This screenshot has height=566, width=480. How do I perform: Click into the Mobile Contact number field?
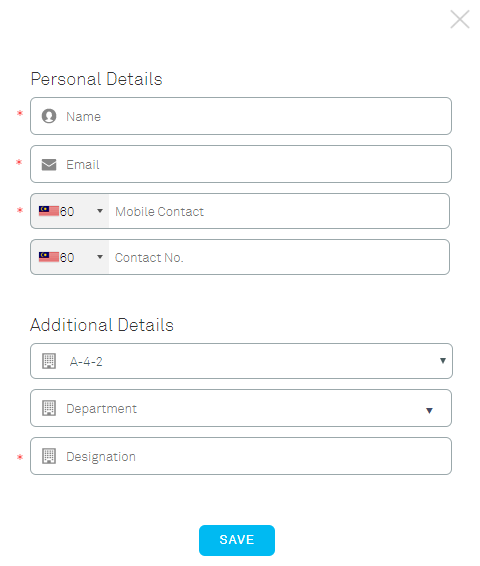[x=279, y=211]
